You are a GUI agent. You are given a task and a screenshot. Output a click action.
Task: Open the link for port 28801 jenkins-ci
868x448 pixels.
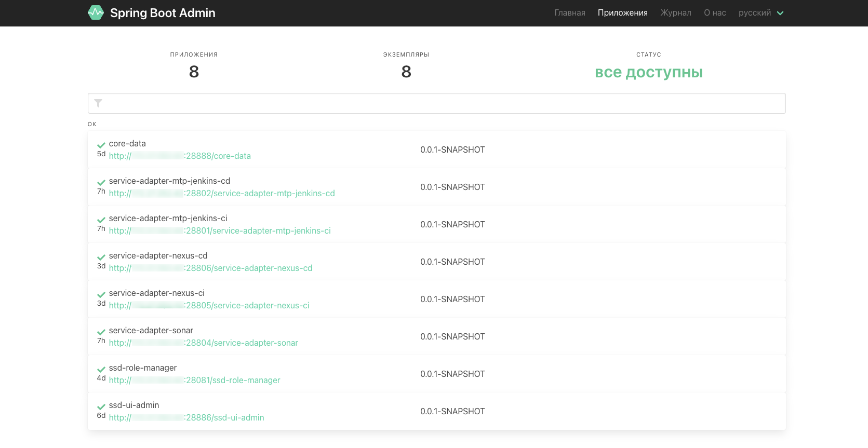(x=220, y=230)
